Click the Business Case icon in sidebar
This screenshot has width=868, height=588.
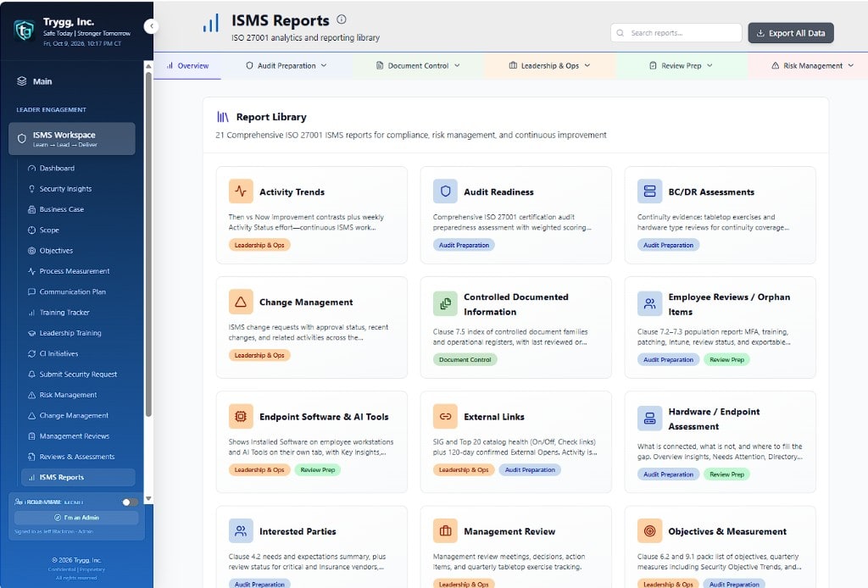point(31,209)
